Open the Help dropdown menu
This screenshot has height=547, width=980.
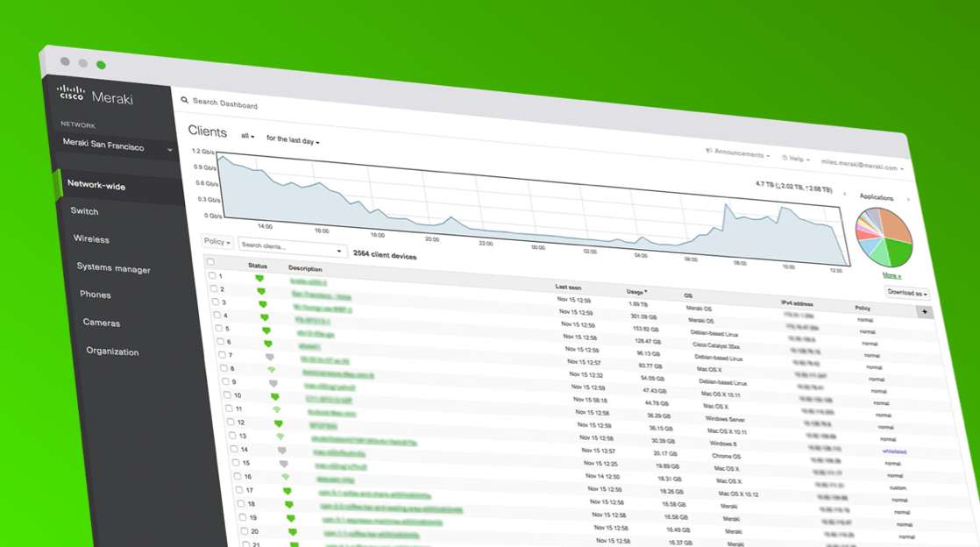pos(796,159)
